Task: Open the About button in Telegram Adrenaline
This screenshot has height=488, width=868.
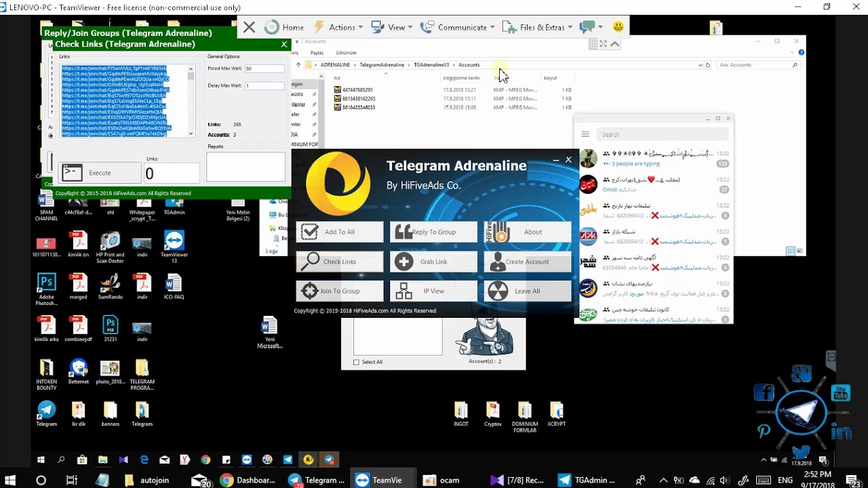Action: [528, 232]
